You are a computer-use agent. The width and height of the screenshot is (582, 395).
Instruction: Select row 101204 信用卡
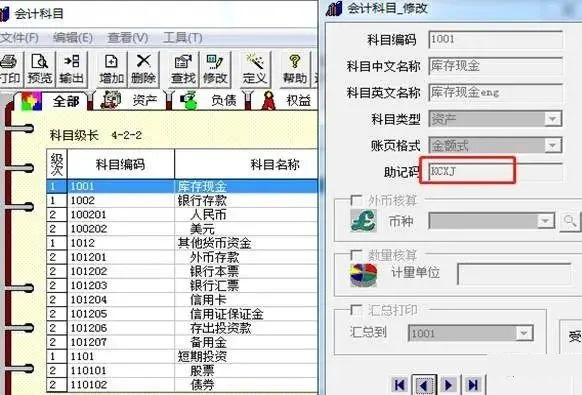click(182, 300)
